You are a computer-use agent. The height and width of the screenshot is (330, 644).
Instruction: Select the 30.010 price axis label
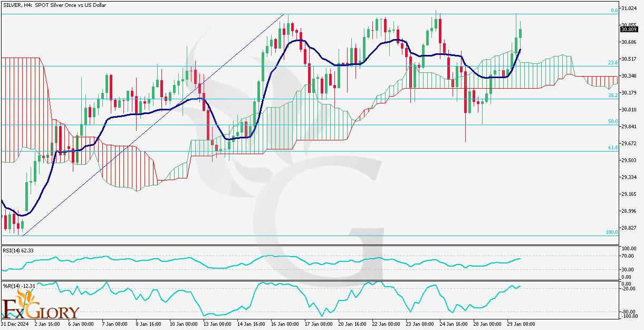coord(629,109)
